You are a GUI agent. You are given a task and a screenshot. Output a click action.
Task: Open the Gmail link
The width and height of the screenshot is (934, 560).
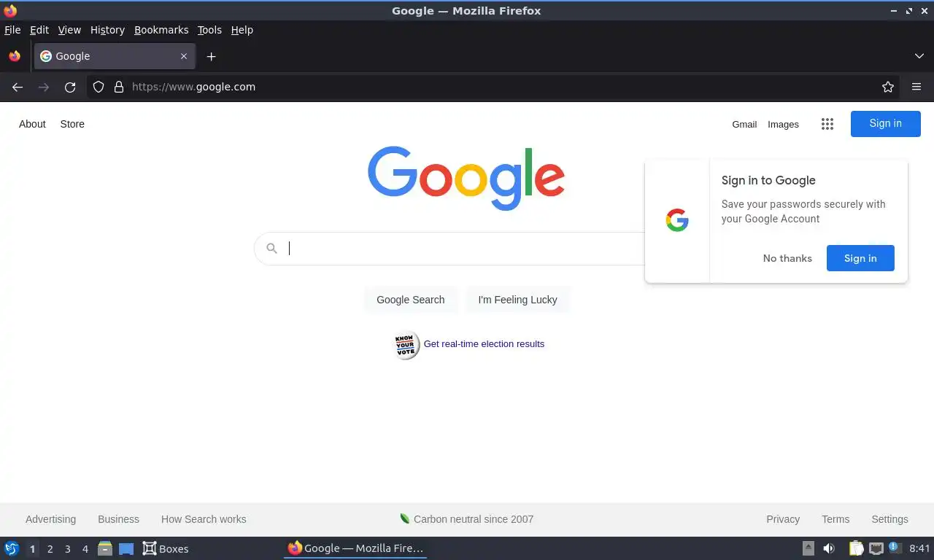tap(744, 125)
